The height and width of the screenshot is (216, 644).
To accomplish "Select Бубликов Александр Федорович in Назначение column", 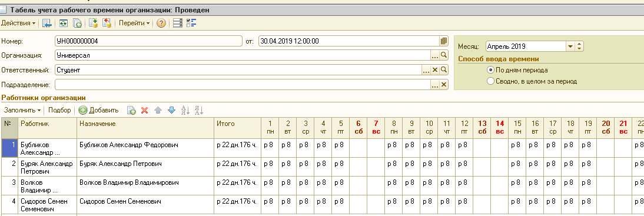I will coord(145,148).
